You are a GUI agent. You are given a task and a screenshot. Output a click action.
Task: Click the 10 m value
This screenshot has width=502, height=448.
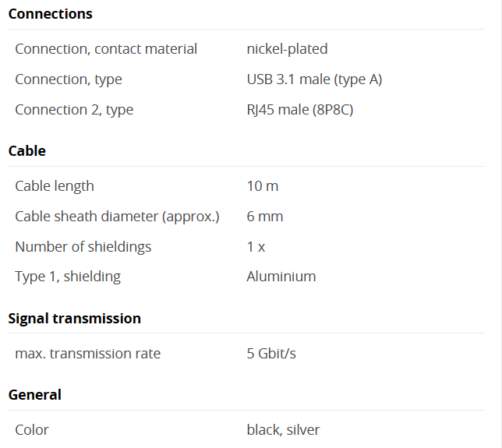point(263,186)
